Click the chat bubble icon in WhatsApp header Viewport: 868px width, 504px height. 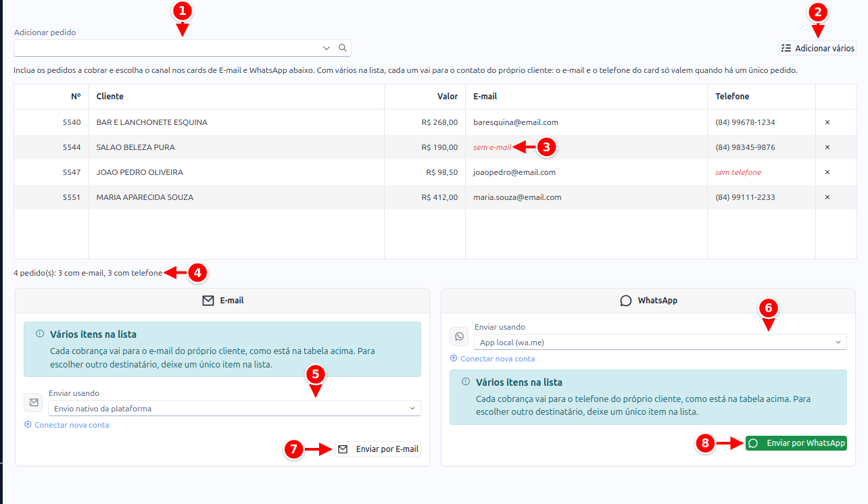(x=626, y=301)
